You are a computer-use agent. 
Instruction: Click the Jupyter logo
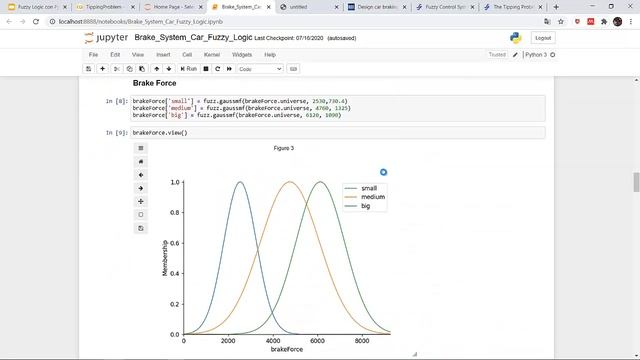tap(106, 38)
